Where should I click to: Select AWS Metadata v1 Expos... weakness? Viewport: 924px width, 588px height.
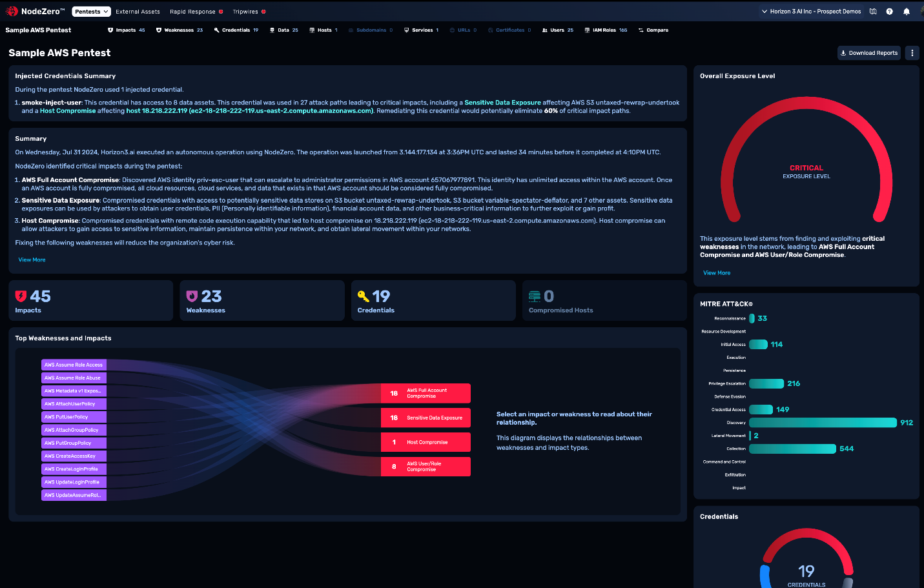[x=74, y=391]
